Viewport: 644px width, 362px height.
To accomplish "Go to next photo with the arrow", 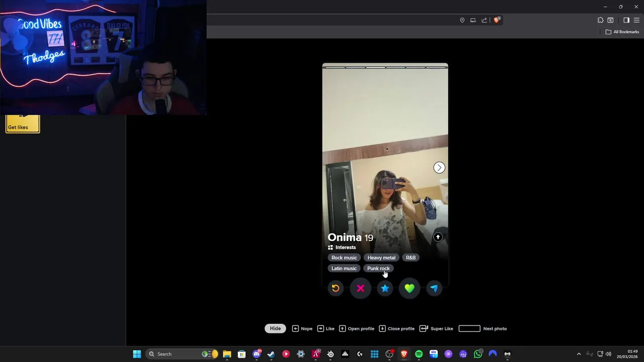I will coord(439,167).
